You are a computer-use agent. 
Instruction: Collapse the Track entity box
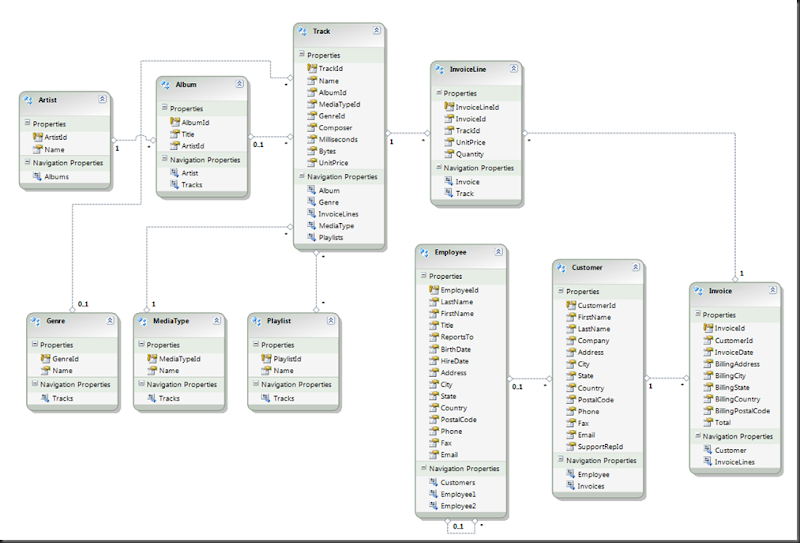tap(377, 31)
